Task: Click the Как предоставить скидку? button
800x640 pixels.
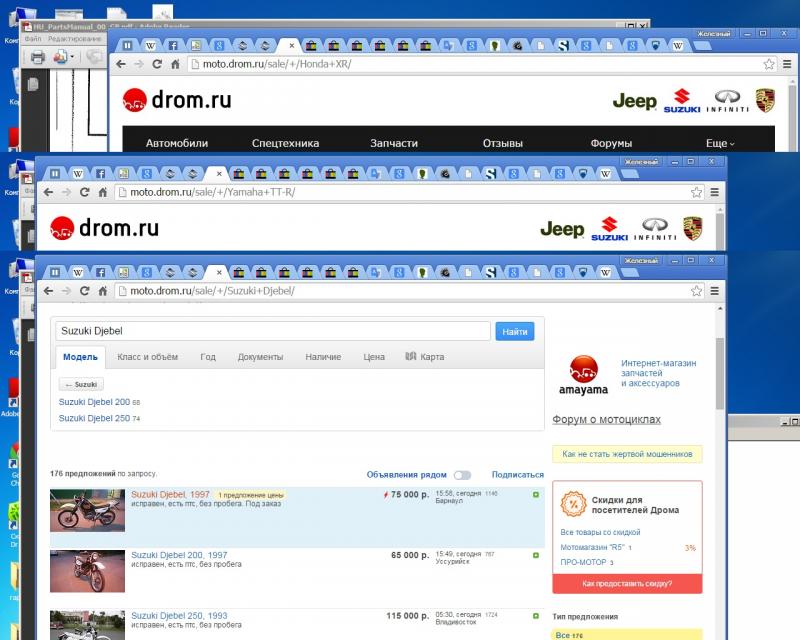Action: coord(627,583)
